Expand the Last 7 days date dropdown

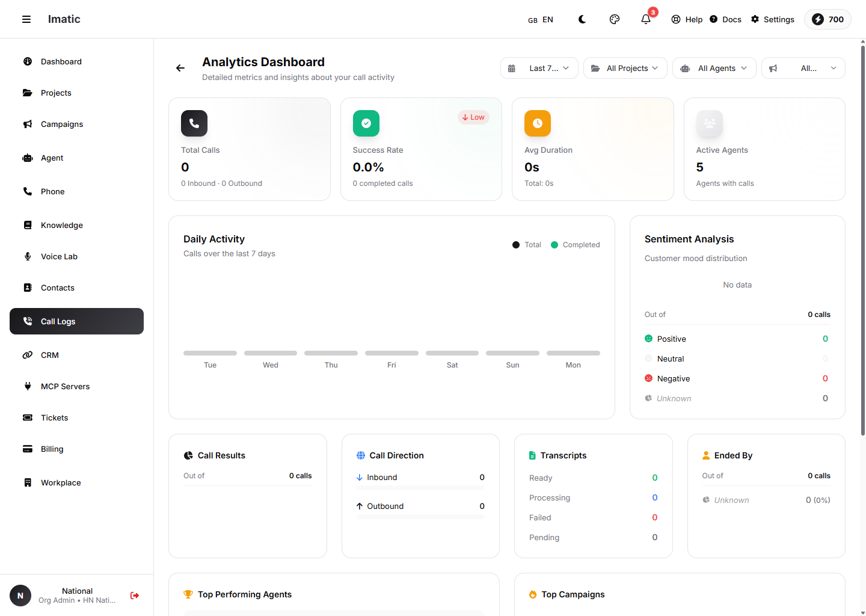539,68
